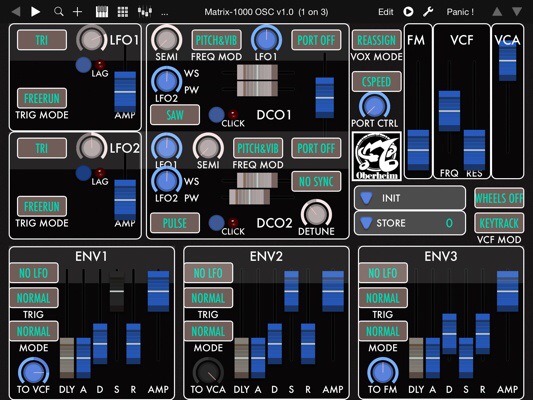The image size is (533, 400).
Task: Click the DCO2 SEMI knob
Action: 208,148
